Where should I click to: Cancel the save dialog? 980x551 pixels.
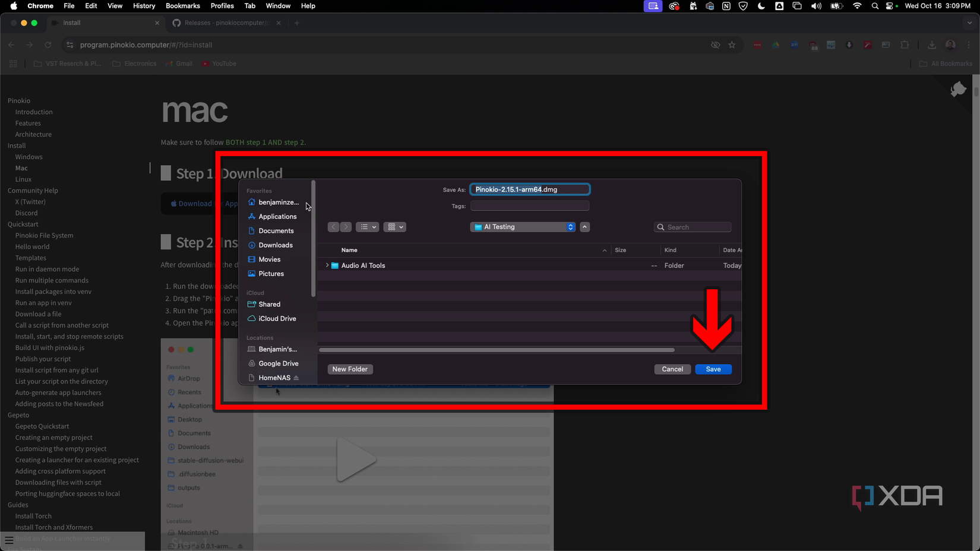pyautogui.click(x=672, y=369)
